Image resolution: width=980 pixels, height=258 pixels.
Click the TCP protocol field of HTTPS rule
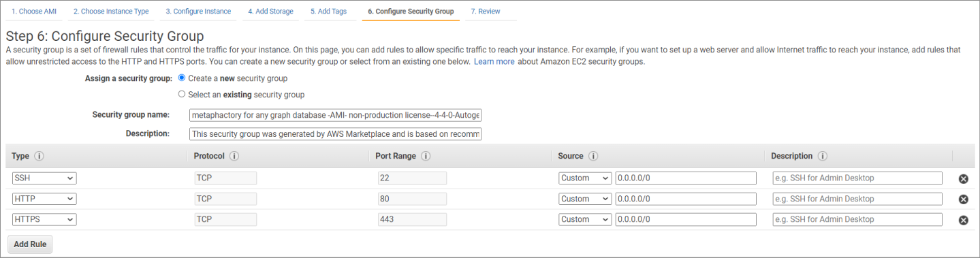pyautogui.click(x=225, y=219)
